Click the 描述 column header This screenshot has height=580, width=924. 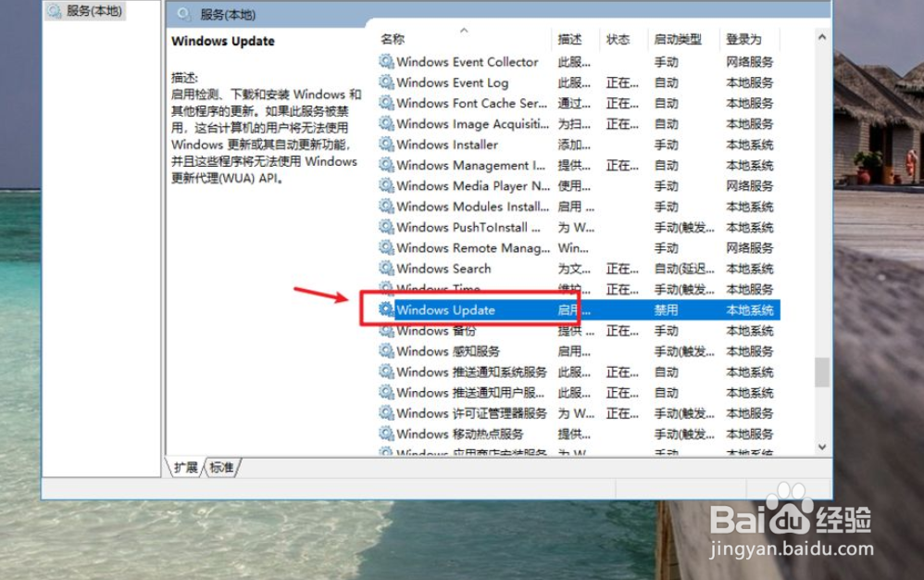(x=569, y=39)
